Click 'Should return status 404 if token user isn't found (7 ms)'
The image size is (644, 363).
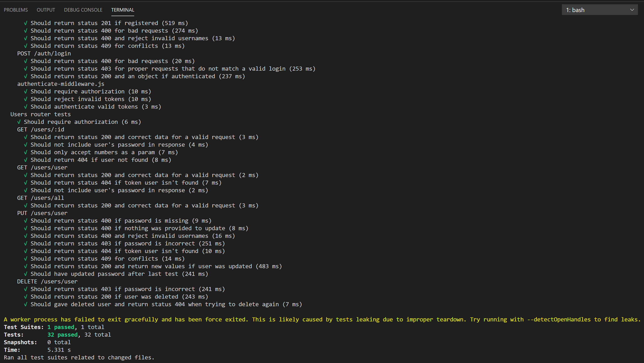[x=123, y=183]
